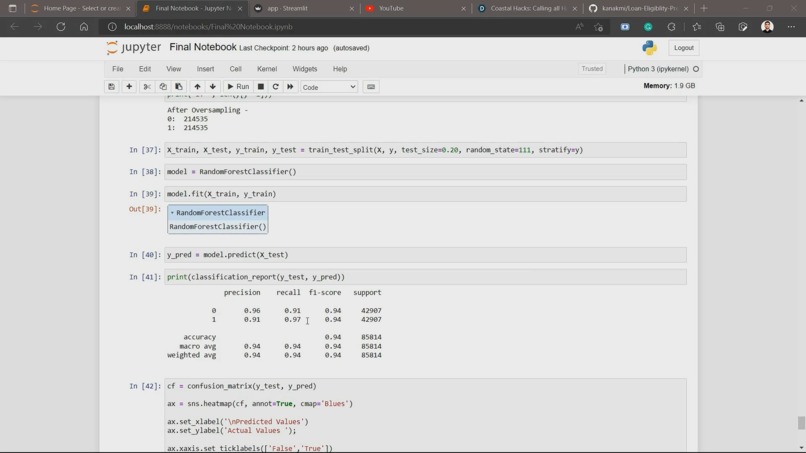Collapse the RandomForestClassifier output widget

click(173, 213)
